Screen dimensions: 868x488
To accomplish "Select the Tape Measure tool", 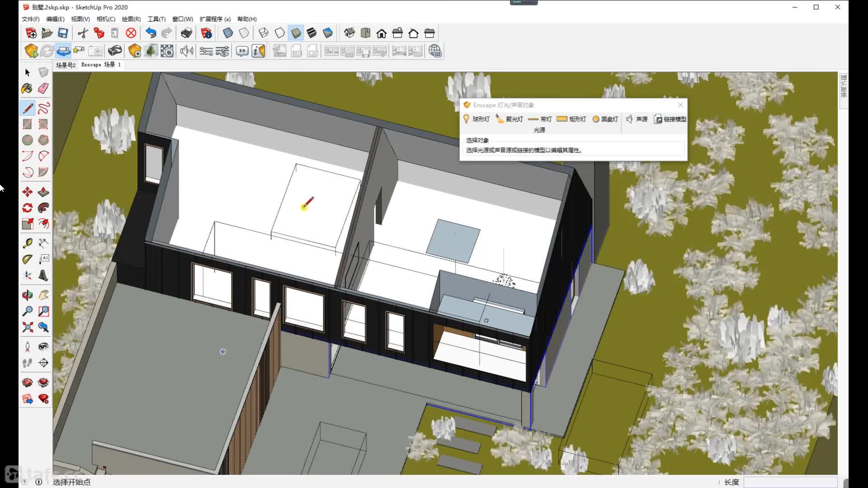I will [27, 244].
